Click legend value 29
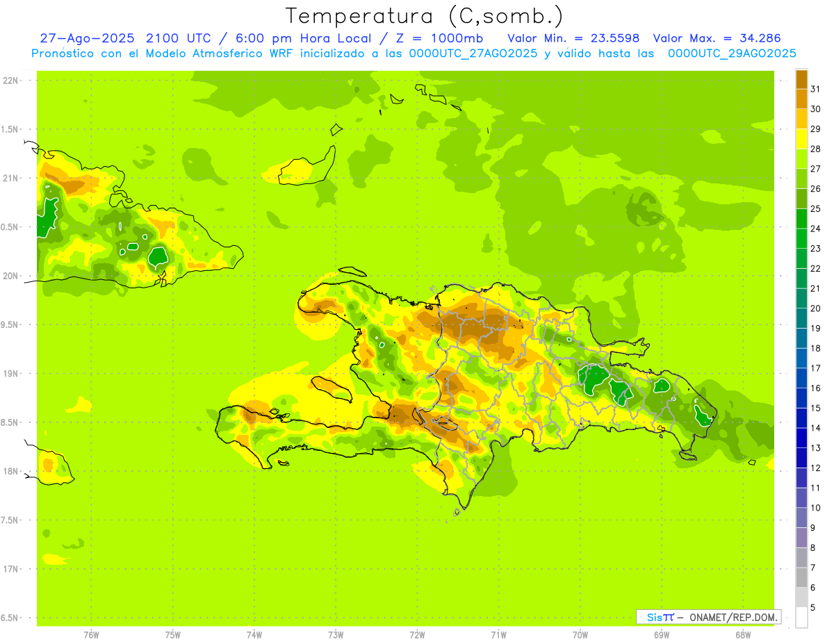This screenshot has width=834, height=644. click(x=816, y=129)
